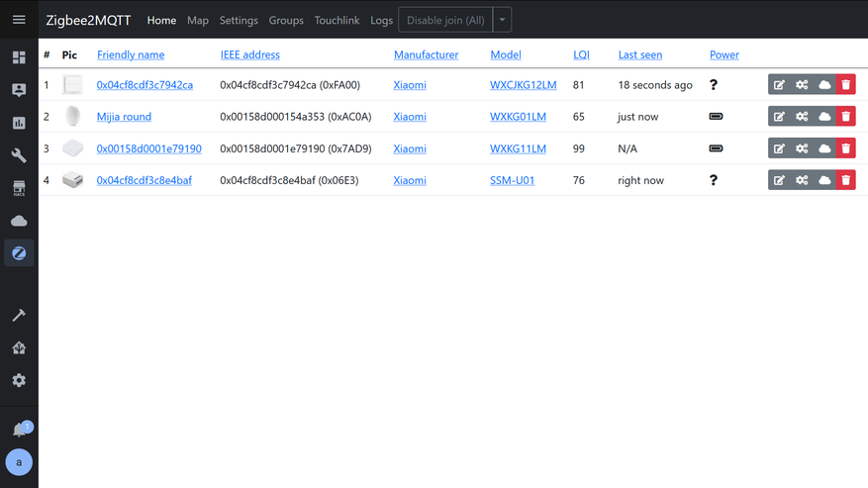Image resolution: width=868 pixels, height=488 pixels.
Task: Open the Touchlink tab
Action: tap(338, 21)
